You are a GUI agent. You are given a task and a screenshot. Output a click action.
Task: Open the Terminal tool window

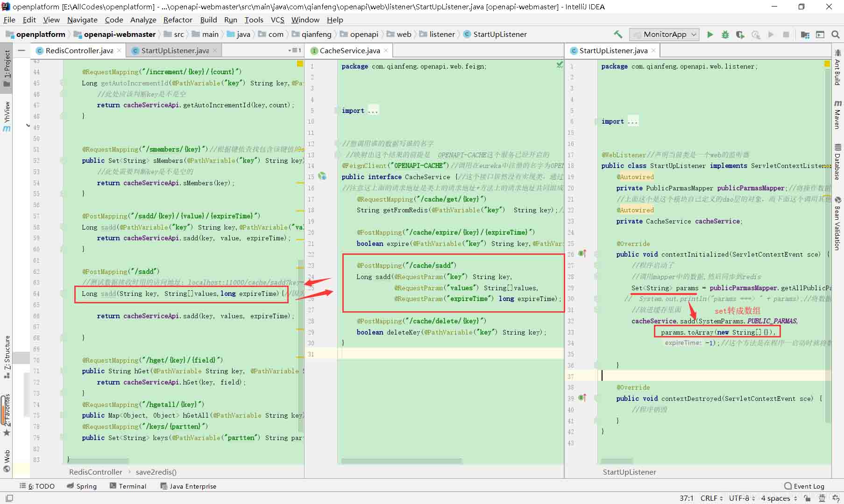coord(128,486)
